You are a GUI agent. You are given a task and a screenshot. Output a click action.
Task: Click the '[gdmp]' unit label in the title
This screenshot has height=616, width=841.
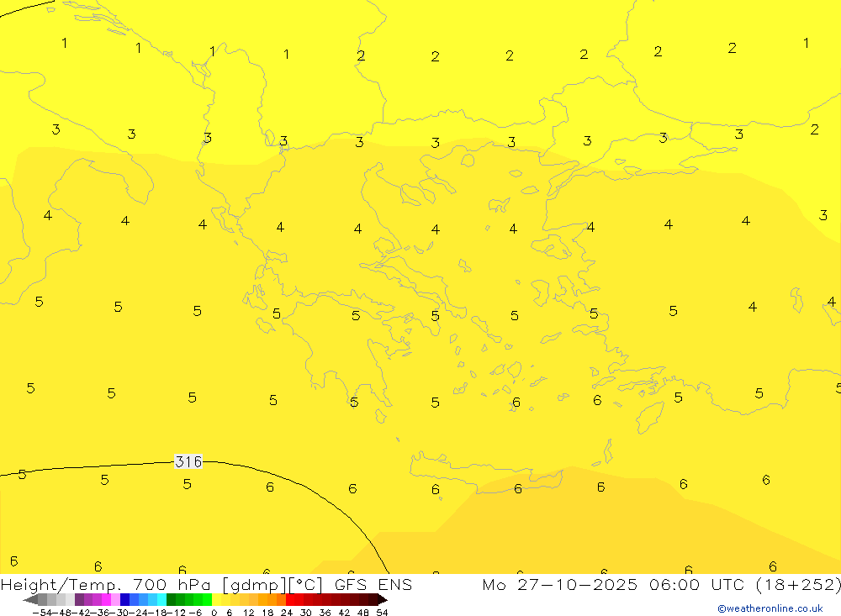[254, 585]
